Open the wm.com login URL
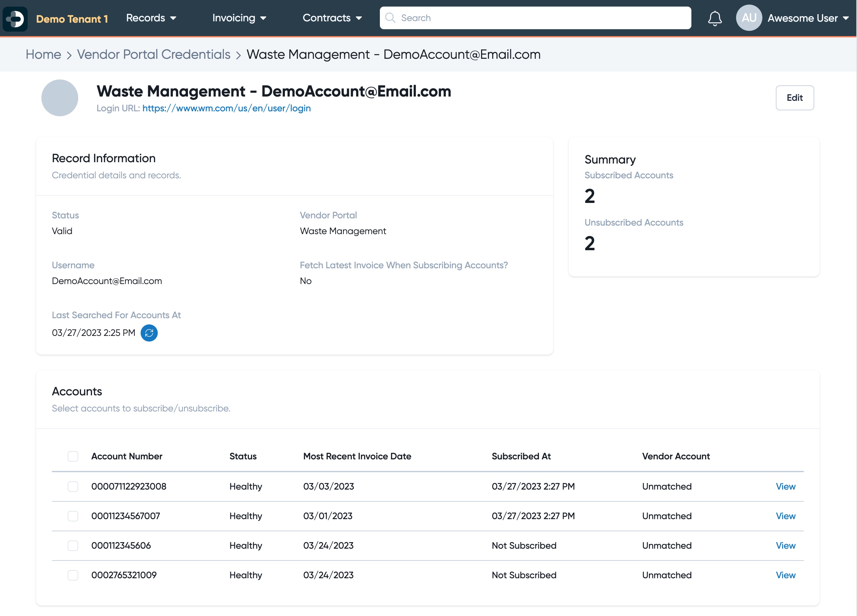This screenshot has width=857, height=616. (x=226, y=108)
